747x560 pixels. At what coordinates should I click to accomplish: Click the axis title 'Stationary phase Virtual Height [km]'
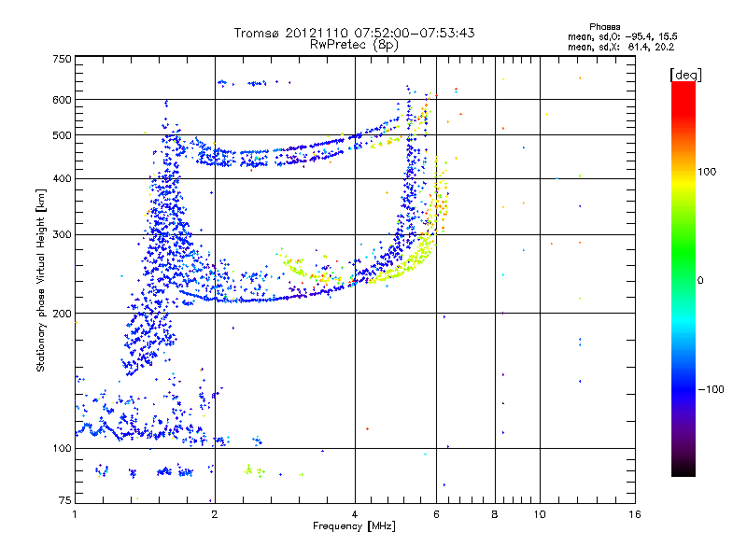(41, 281)
